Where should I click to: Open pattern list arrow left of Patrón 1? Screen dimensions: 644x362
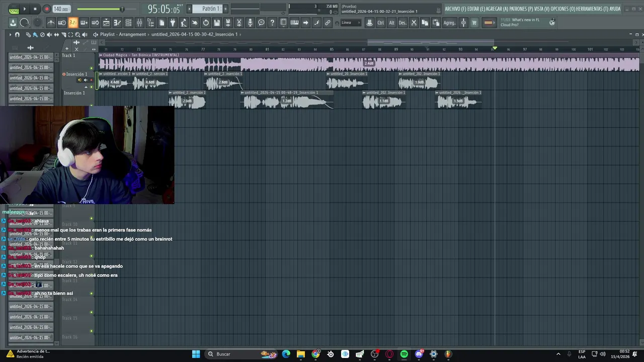click(190, 9)
